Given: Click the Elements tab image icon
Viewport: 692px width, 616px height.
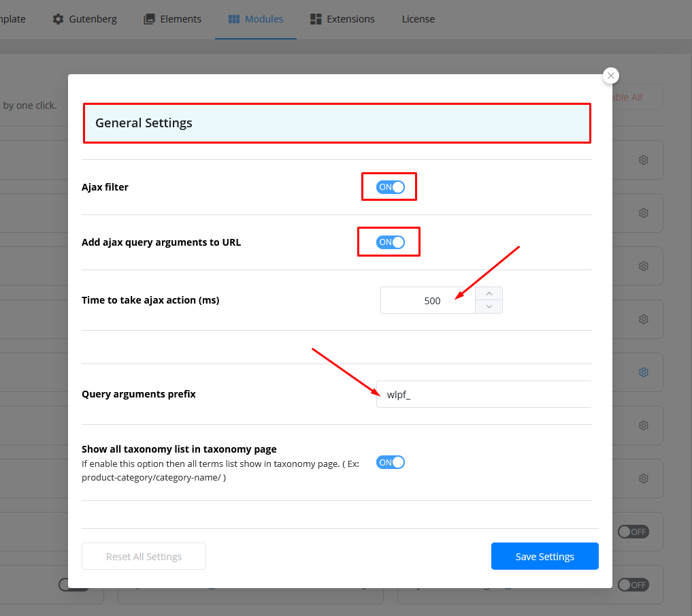Looking at the screenshot, I should 150,19.
